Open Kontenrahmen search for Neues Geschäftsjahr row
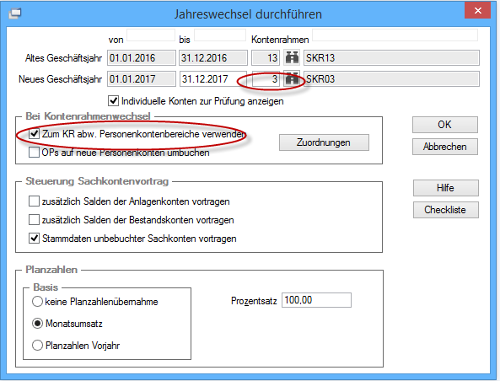 coord(292,79)
